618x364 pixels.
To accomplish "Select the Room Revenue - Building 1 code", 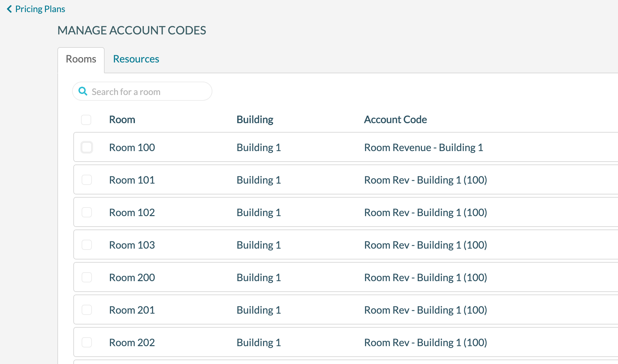I will [423, 147].
